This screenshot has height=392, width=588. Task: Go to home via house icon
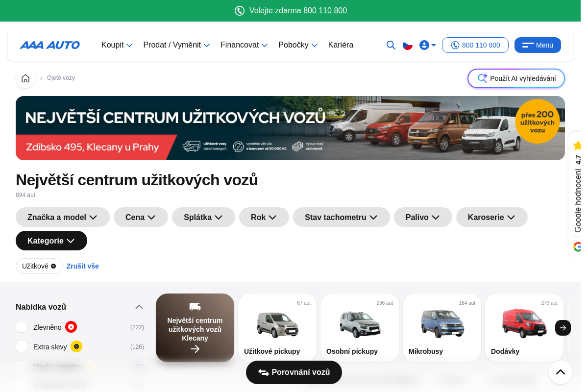coord(25,78)
